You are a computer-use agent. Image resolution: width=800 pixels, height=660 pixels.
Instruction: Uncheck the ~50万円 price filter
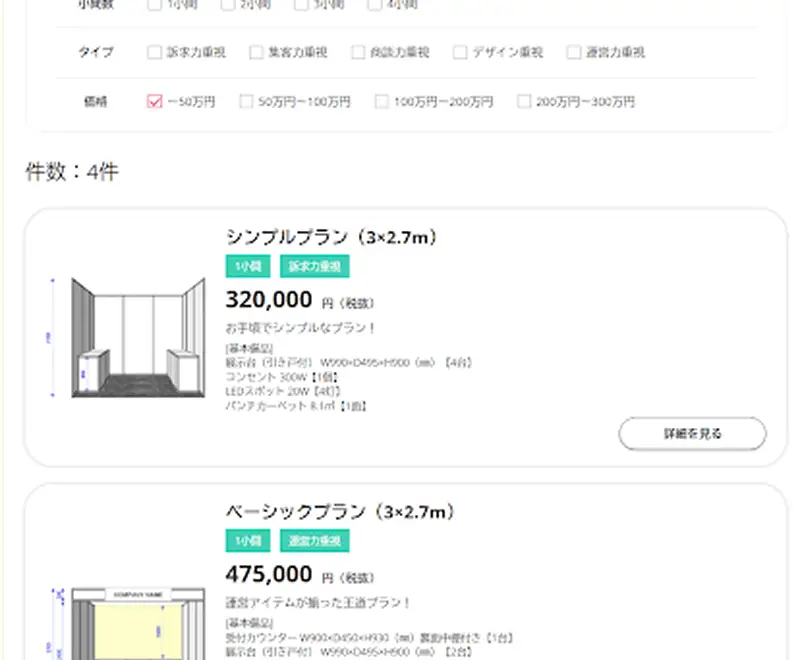tap(154, 101)
